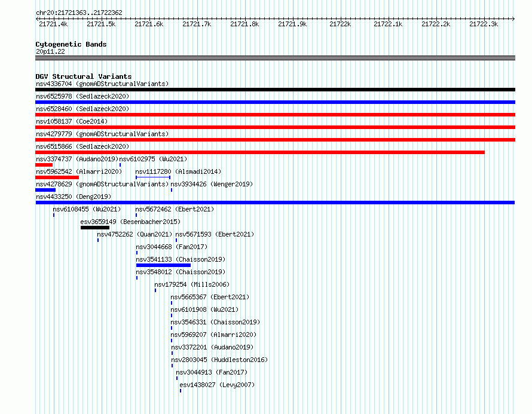Screen dimensions: 532x414
Task: Click the 21721.5k ruler tick label
Action: click(x=101, y=24)
